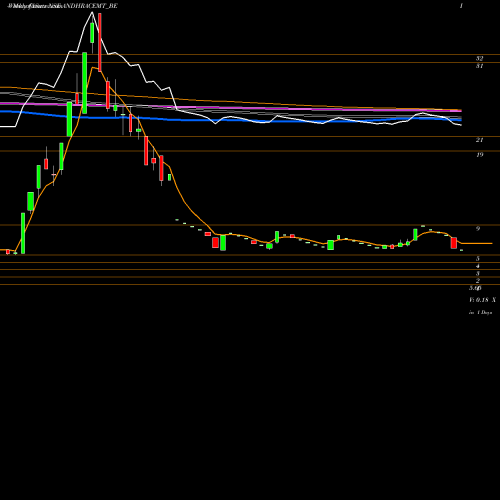
Task: Click the price level label 4
Action: click(x=478, y=266)
